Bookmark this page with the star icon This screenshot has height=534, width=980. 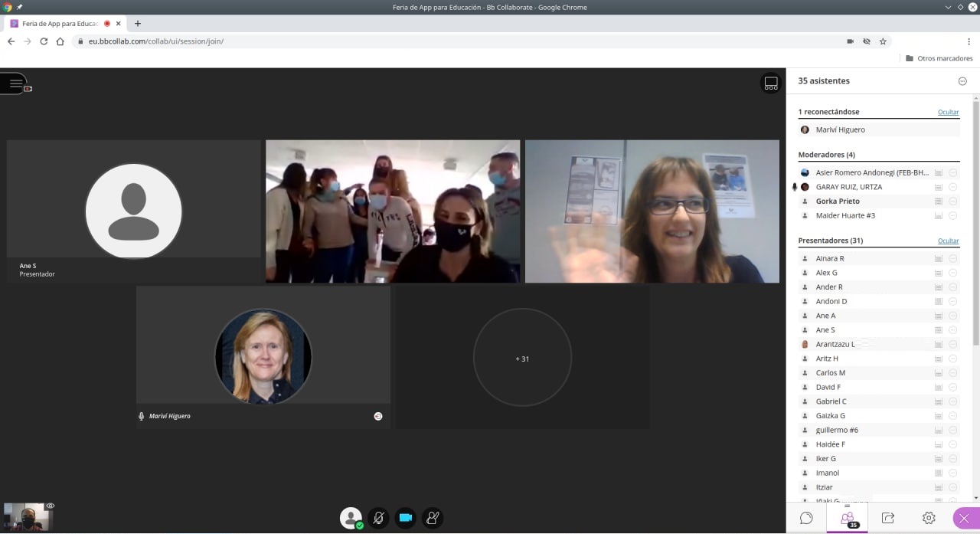pyautogui.click(x=883, y=41)
